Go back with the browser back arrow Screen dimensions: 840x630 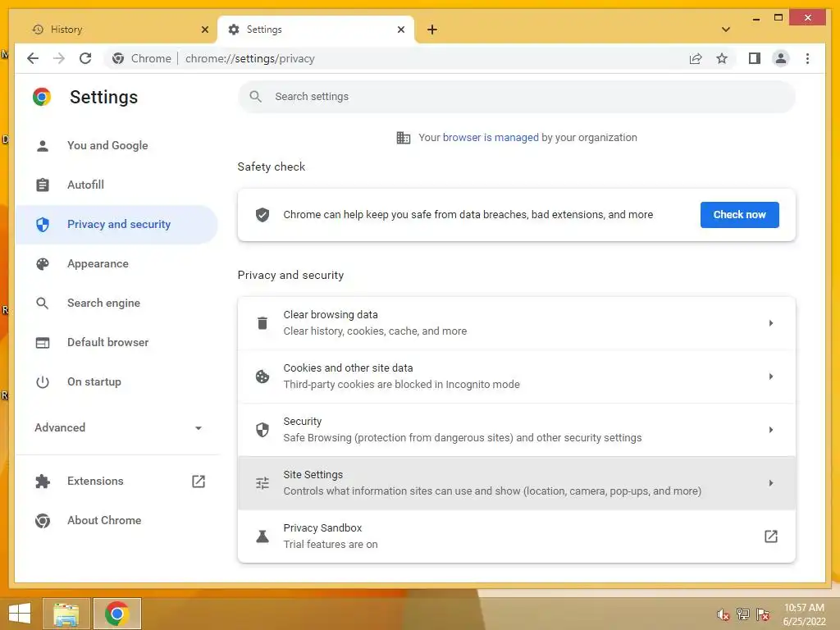click(x=33, y=58)
